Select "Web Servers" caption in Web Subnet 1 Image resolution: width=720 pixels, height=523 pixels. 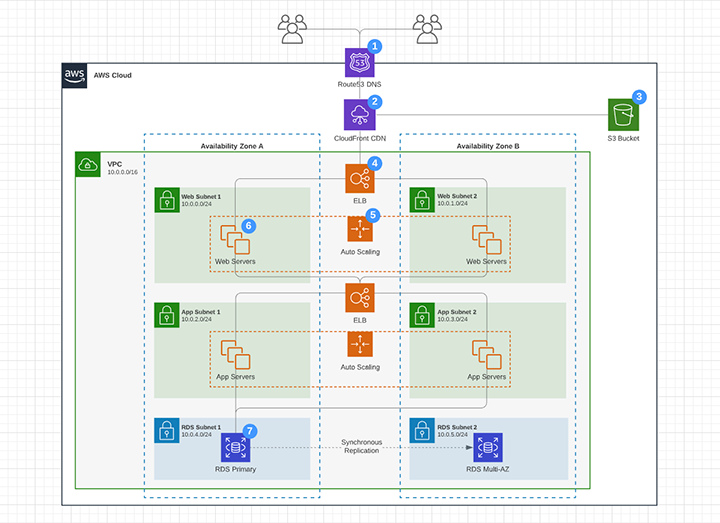235,261
